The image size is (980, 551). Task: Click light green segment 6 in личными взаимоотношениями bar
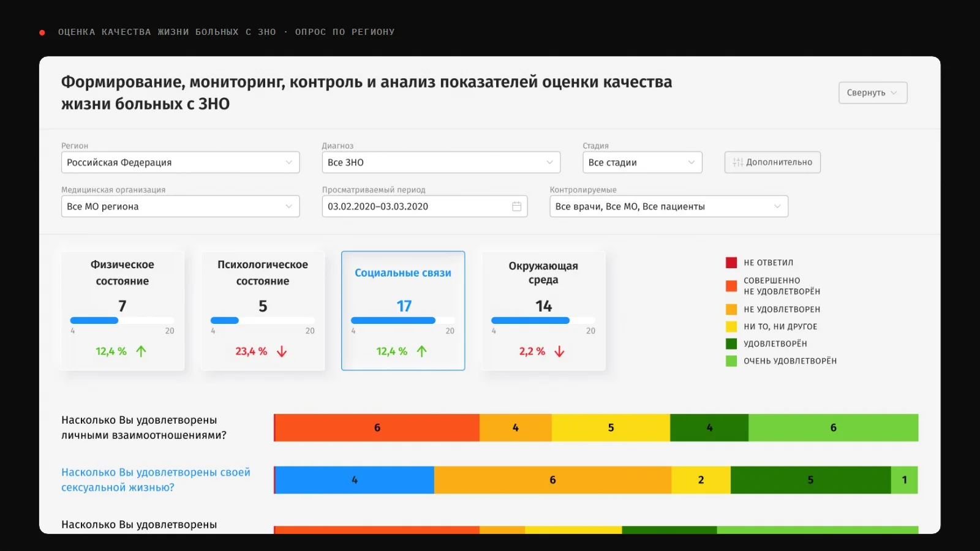click(x=833, y=427)
